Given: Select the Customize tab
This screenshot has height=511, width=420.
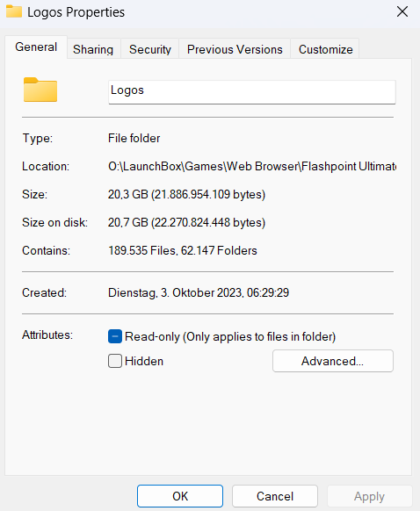Looking at the screenshot, I should tap(325, 49).
